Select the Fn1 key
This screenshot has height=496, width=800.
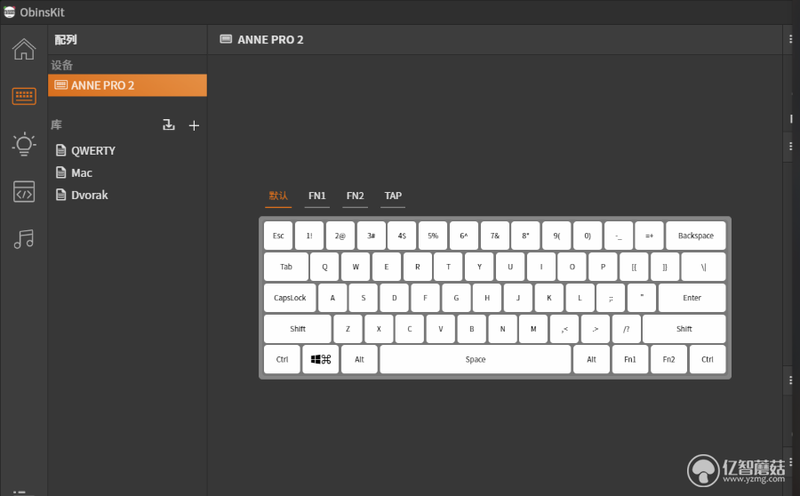pos(630,360)
